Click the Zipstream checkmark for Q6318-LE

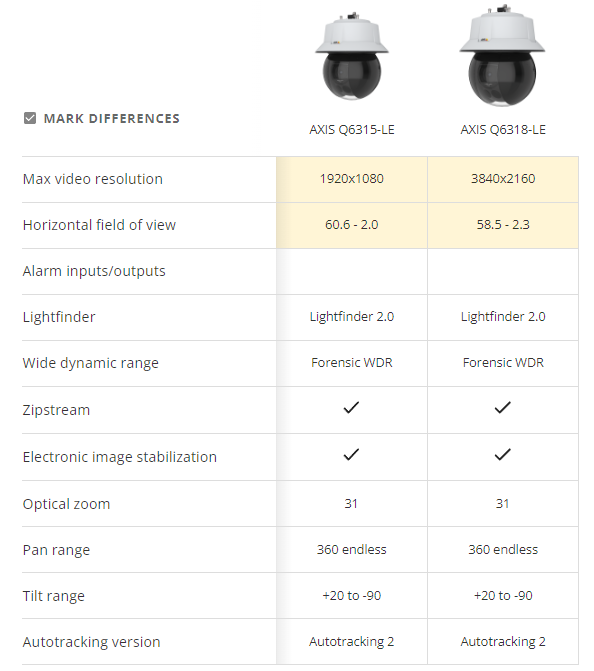click(x=502, y=408)
